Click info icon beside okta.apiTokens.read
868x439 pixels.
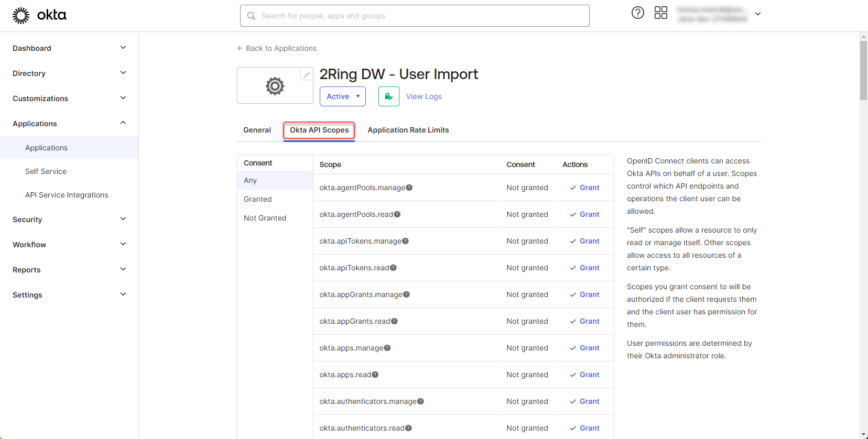click(x=394, y=268)
